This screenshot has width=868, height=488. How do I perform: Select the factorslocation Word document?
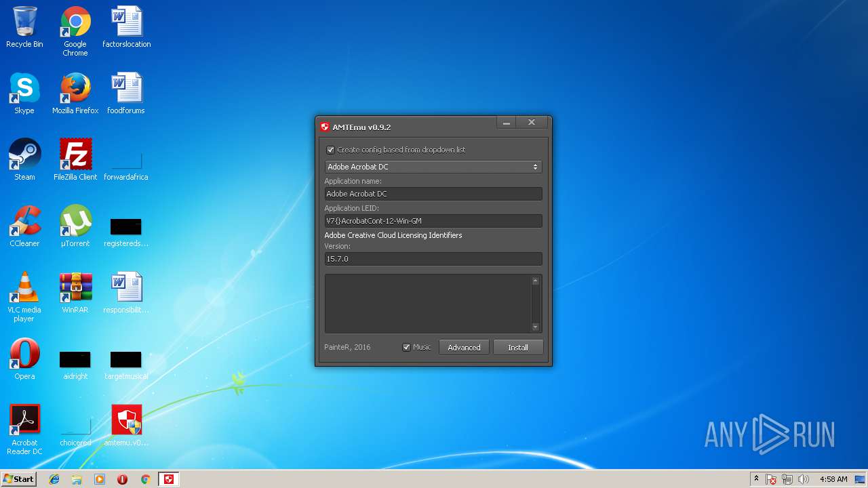(126, 27)
